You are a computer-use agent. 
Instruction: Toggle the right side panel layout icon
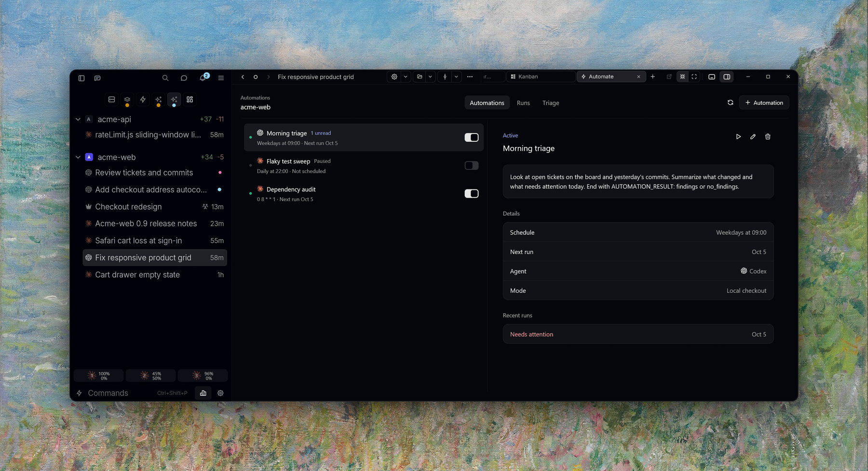[x=727, y=77]
